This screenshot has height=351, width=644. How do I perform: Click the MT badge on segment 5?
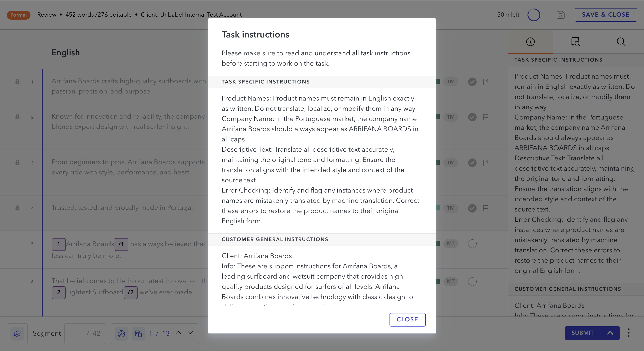(450, 243)
